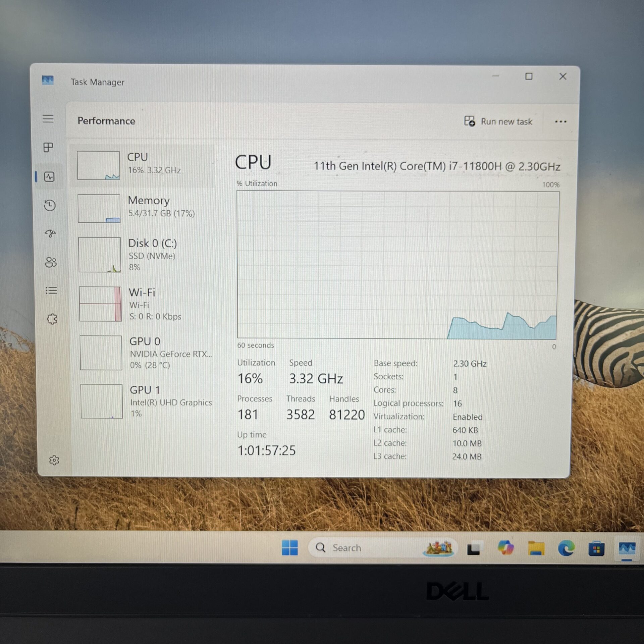Image resolution: width=644 pixels, height=644 pixels.
Task: Click the L2 cache 10.0 MB value
Action: (467, 443)
